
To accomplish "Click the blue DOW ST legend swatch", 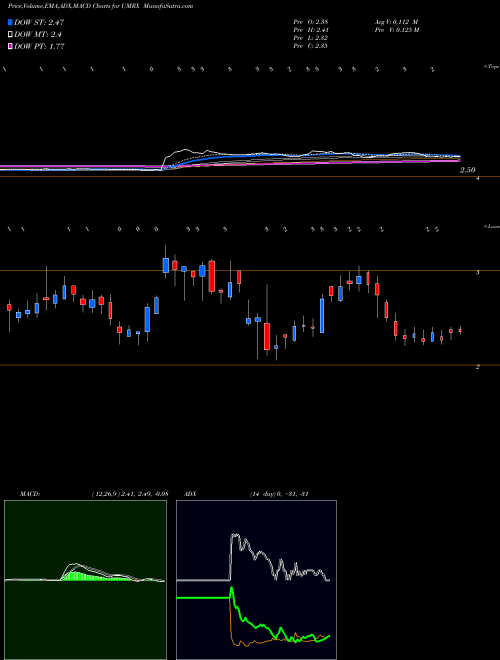I will (10, 22).
